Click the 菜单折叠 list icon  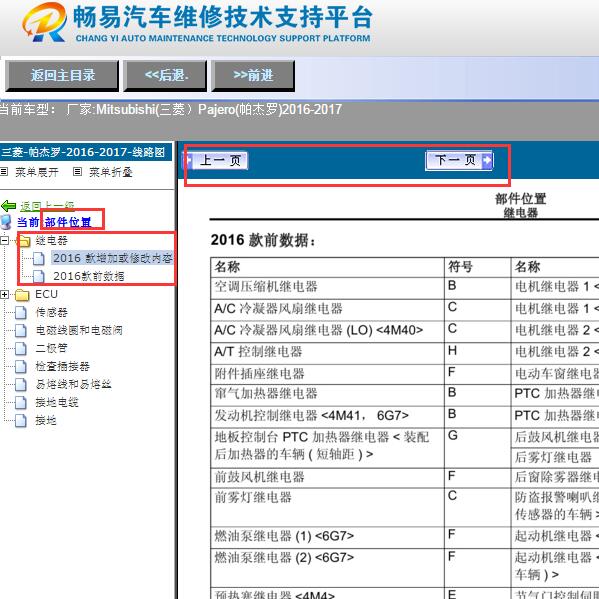click(77, 172)
